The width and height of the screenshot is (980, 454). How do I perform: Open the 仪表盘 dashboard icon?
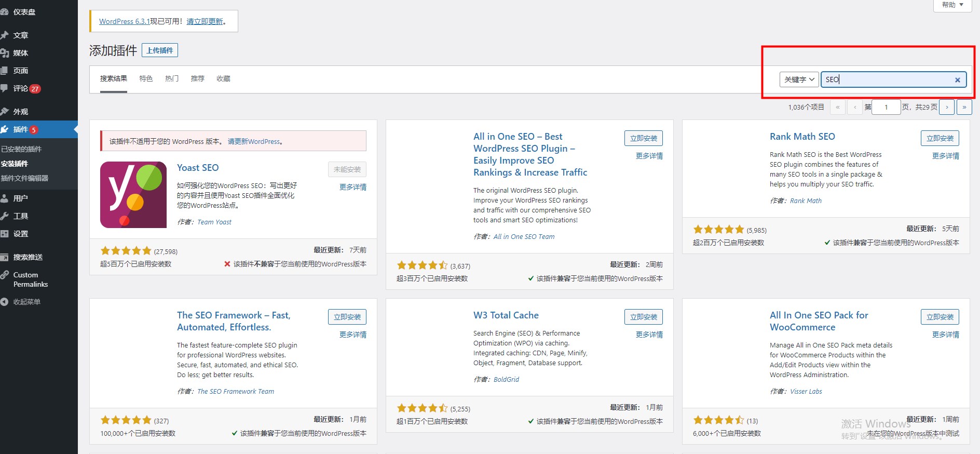tap(4, 12)
